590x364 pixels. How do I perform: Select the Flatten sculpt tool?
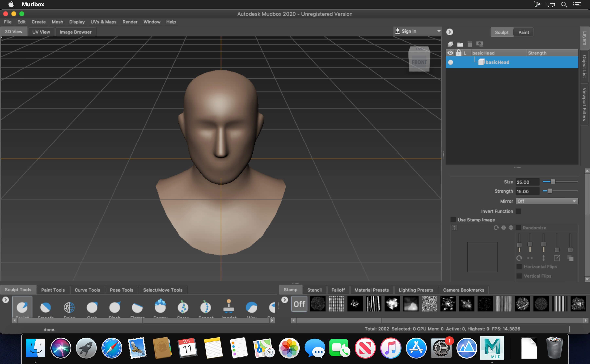137,307
